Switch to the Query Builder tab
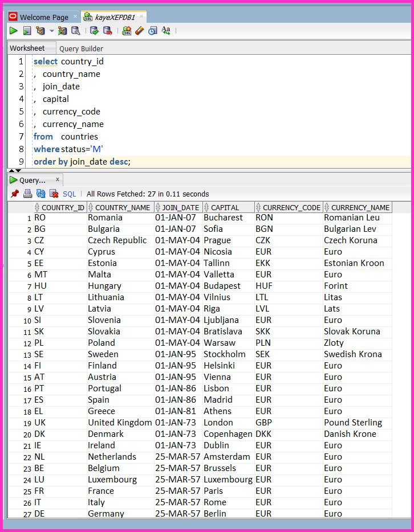Image resolution: width=414 pixels, height=532 pixels. tap(81, 48)
